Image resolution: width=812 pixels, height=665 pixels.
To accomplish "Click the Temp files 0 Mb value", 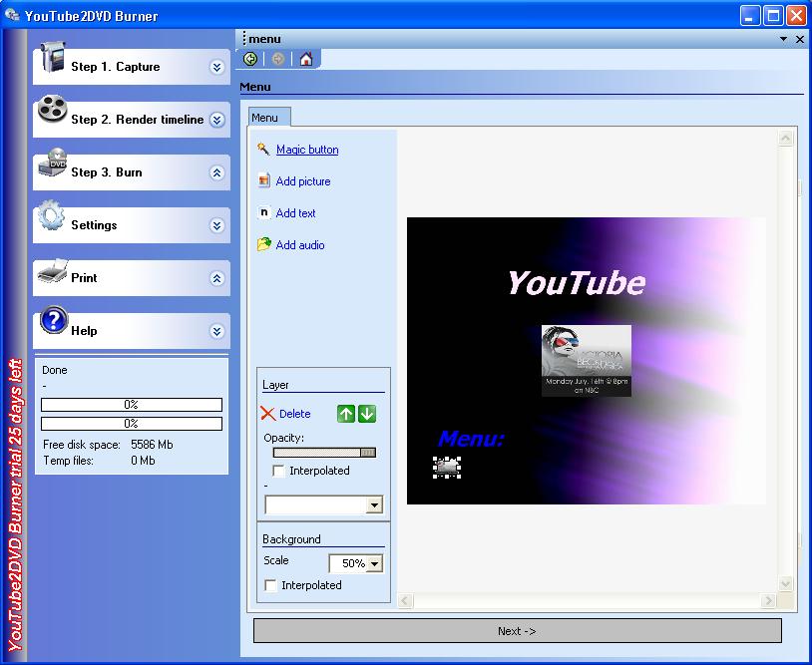I will pyautogui.click(x=143, y=461).
